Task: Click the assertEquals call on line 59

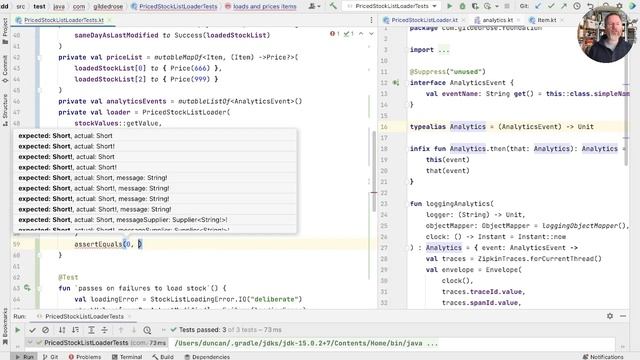Action: (98, 244)
